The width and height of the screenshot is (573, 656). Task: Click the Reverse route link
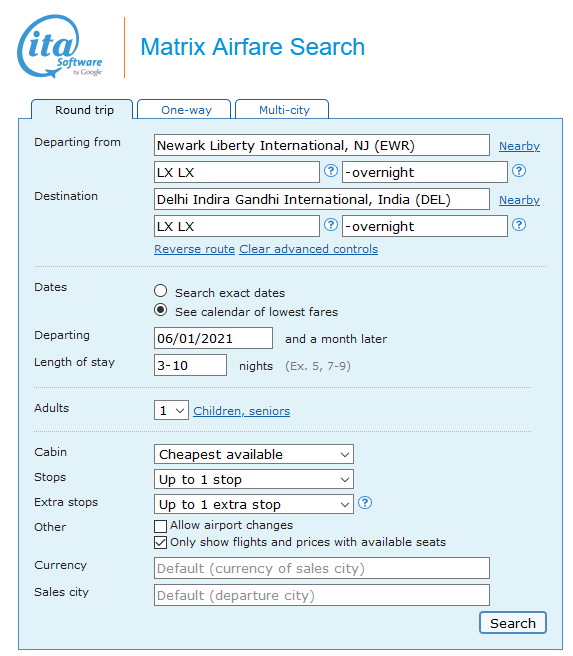(x=194, y=249)
